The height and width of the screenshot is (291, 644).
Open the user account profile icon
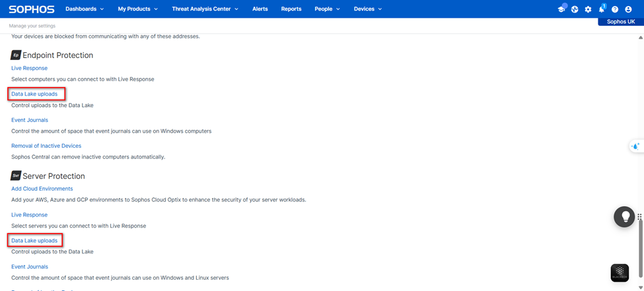pos(628,9)
